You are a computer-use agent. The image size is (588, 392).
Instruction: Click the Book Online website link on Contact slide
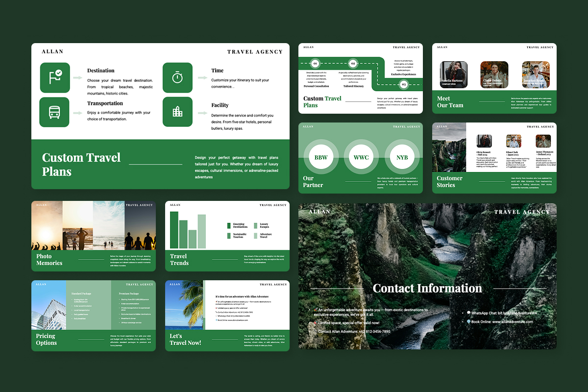coord(502,322)
